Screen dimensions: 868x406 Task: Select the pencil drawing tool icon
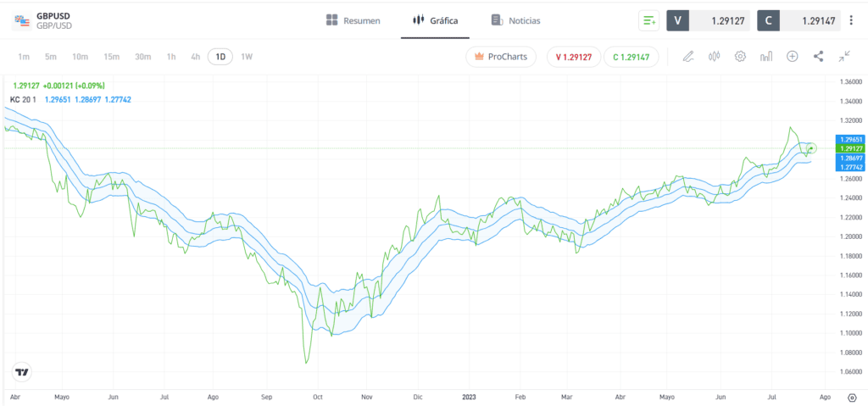tap(687, 56)
